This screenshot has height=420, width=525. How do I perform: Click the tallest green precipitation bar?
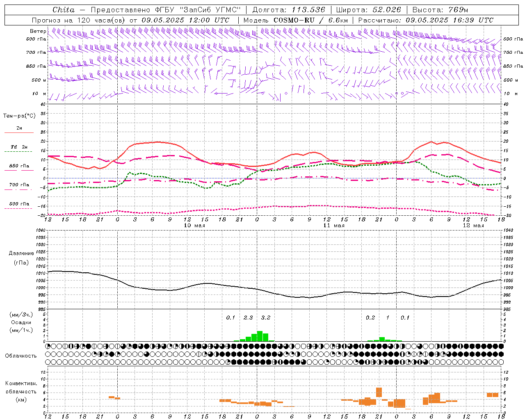[x=260, y=336]
